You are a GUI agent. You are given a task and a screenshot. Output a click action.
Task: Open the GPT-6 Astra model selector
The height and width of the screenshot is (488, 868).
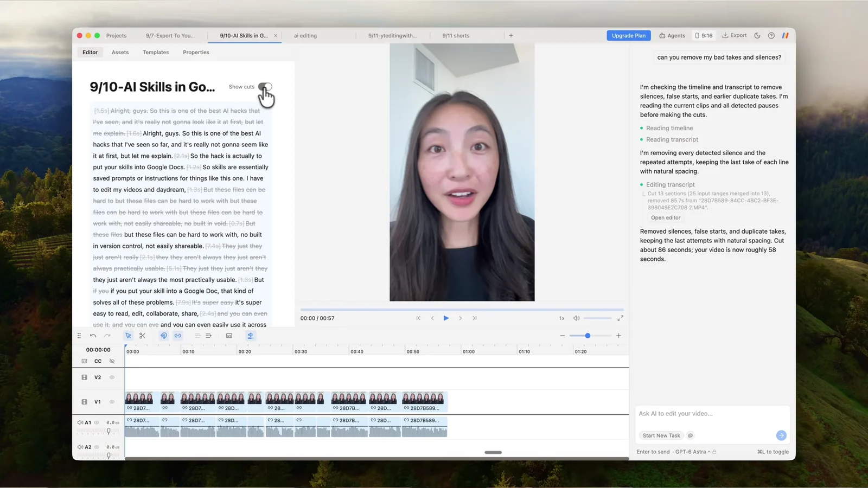694,452
